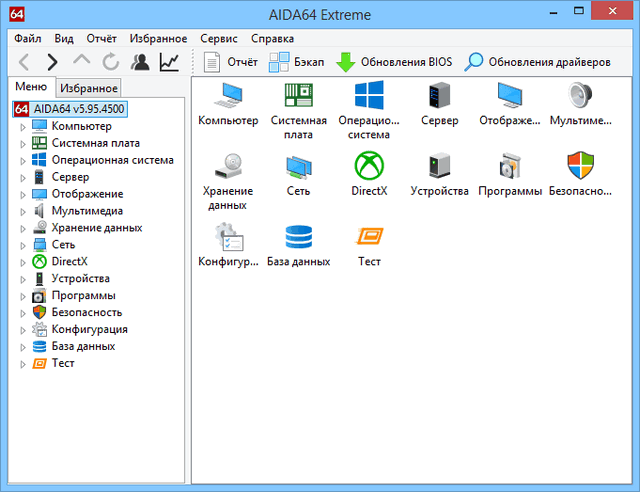
Task: Expand the Системная плата tree node arrow
Action: tap(23, 144)
